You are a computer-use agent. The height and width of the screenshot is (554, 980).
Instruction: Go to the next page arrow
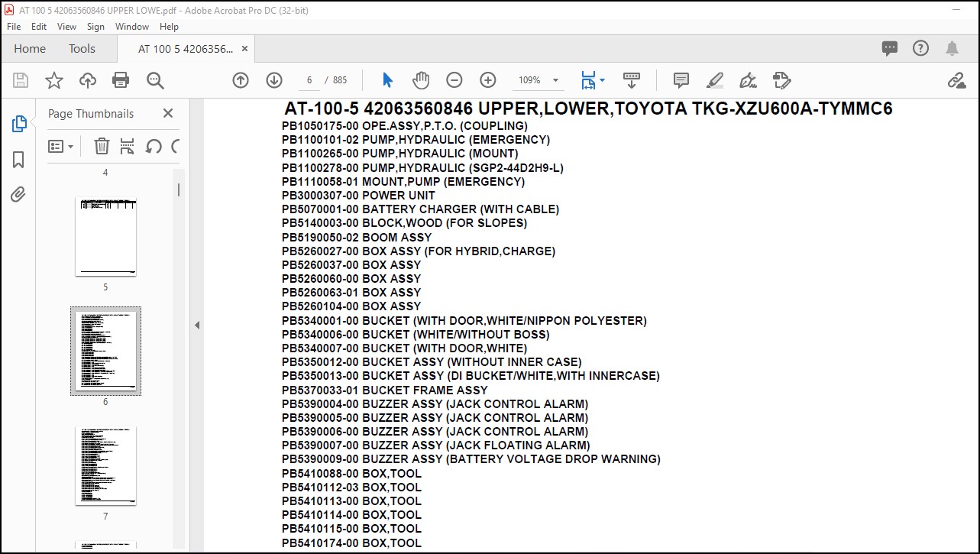[274, 80]
